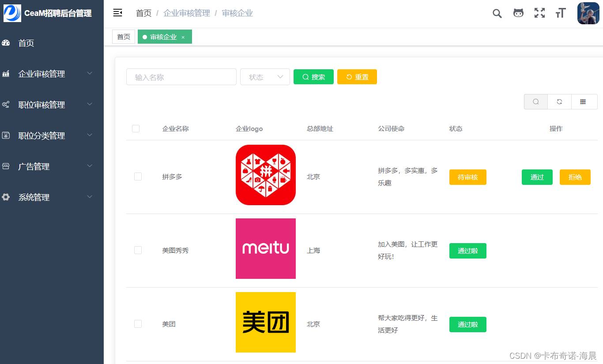Click the gear icon beside 系统管理
The width and height of the screenshot is (603, 364).
click(x=6, y=197)
